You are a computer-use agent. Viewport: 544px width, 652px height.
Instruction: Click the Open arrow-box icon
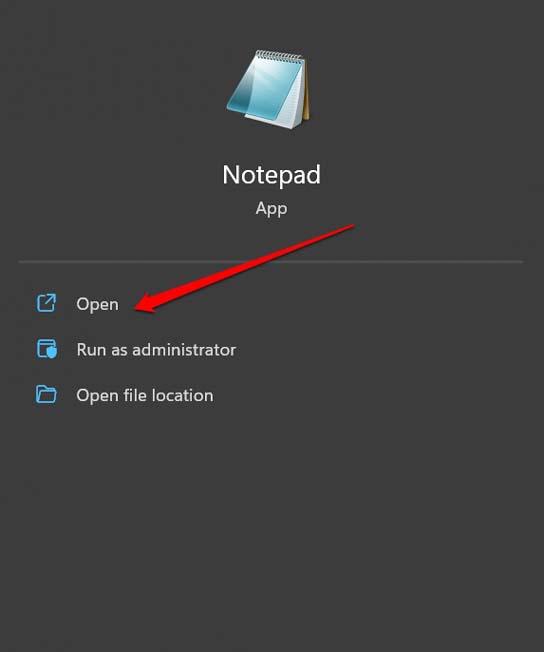point(46,303)
